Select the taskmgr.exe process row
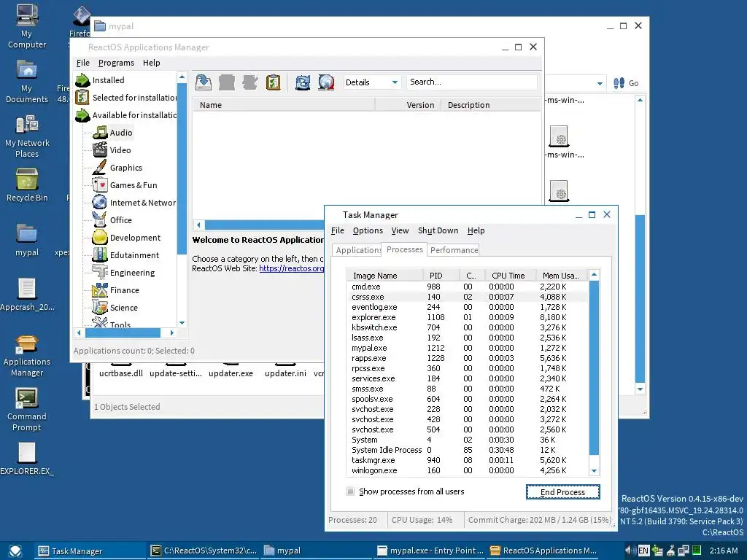Viewport: 747px width, 560px height. pyautogui.click(x=467, y=461)
